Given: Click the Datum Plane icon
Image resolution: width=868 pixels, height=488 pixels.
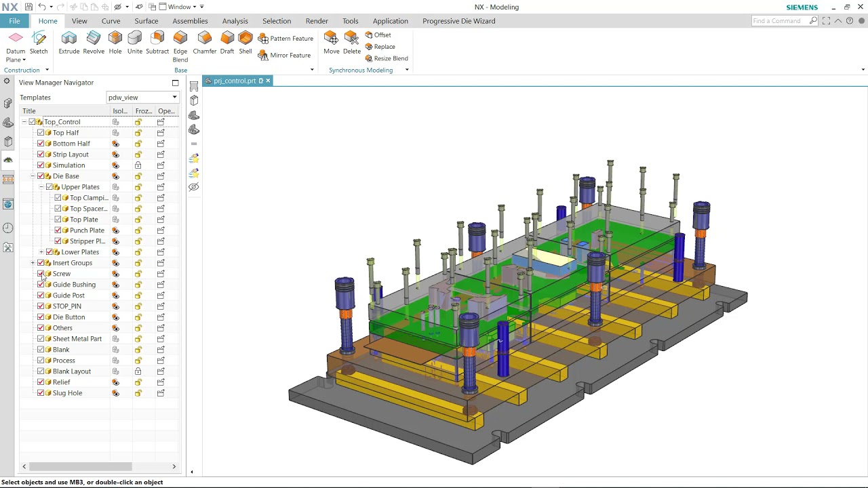Looking at the screenshot, I should (x=16, y=39).
